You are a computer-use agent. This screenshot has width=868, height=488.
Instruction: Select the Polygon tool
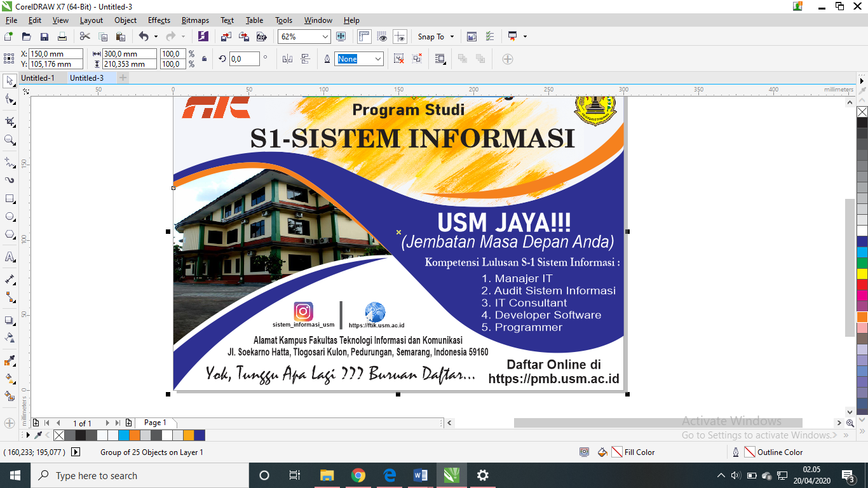tap(10, 234)
